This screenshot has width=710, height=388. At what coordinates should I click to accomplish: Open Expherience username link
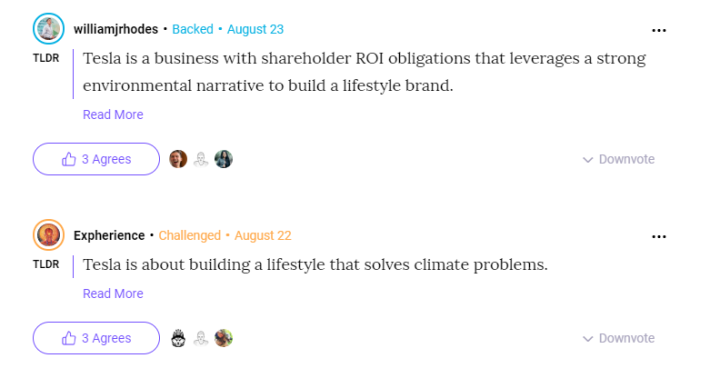point(109,235)
